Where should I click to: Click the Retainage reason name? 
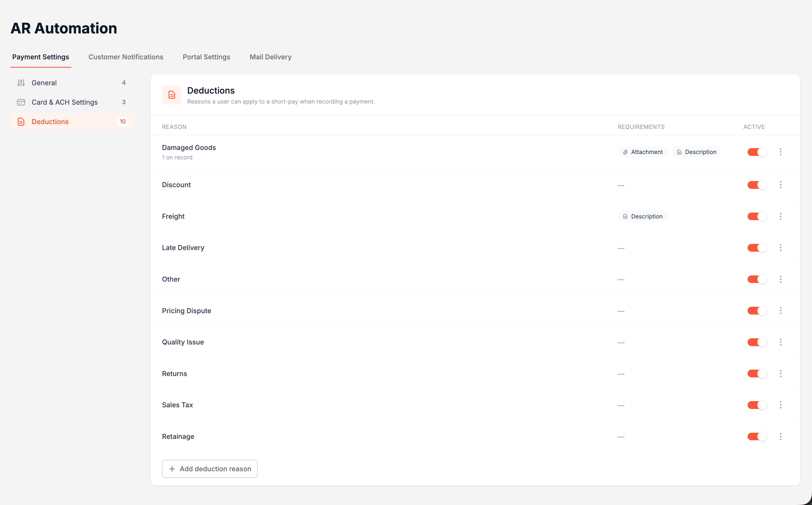pyautogui.click(x=178, y=436)
